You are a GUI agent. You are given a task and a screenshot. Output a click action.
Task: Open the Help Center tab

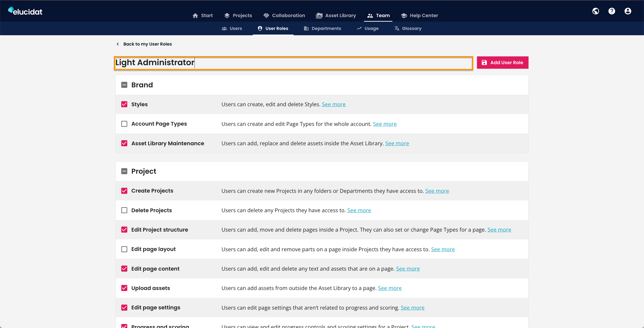(420, 16)
